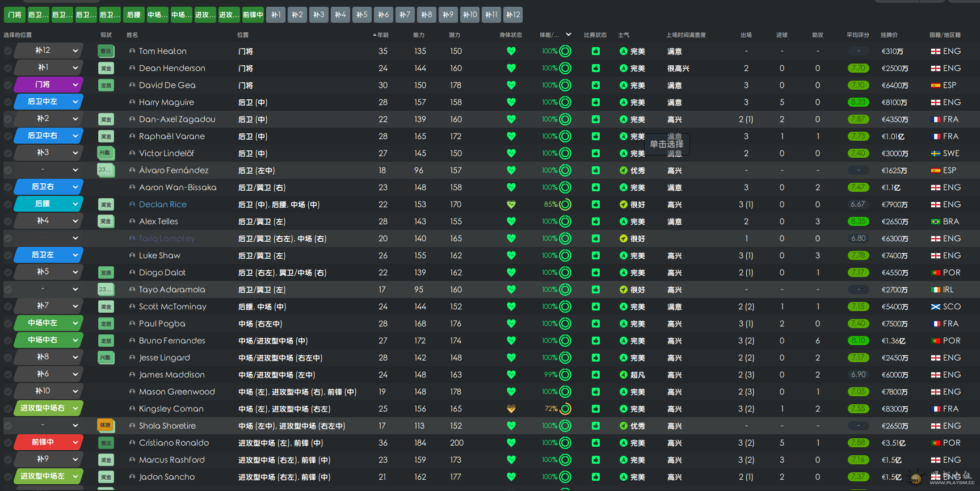The image size is (980, 491).
Task: Click Kingsley Coman's orange injury heart icon
Action: click(x=511, y=409)
